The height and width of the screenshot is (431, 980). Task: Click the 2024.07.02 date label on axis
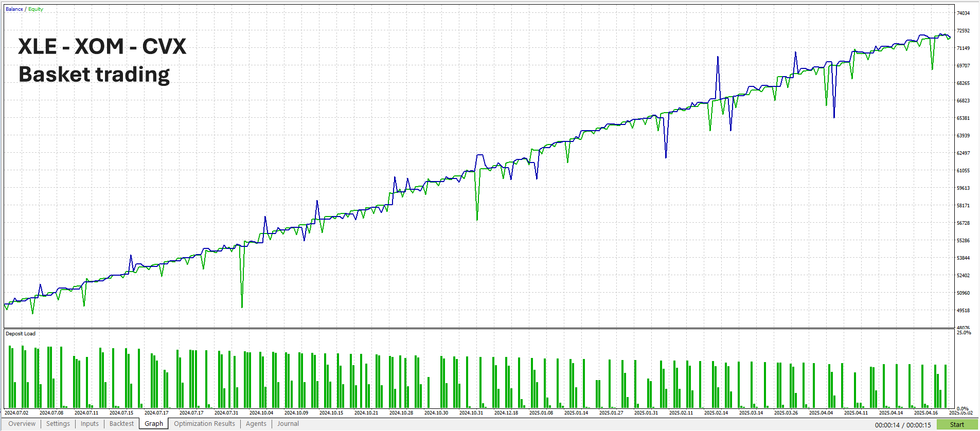16,412
